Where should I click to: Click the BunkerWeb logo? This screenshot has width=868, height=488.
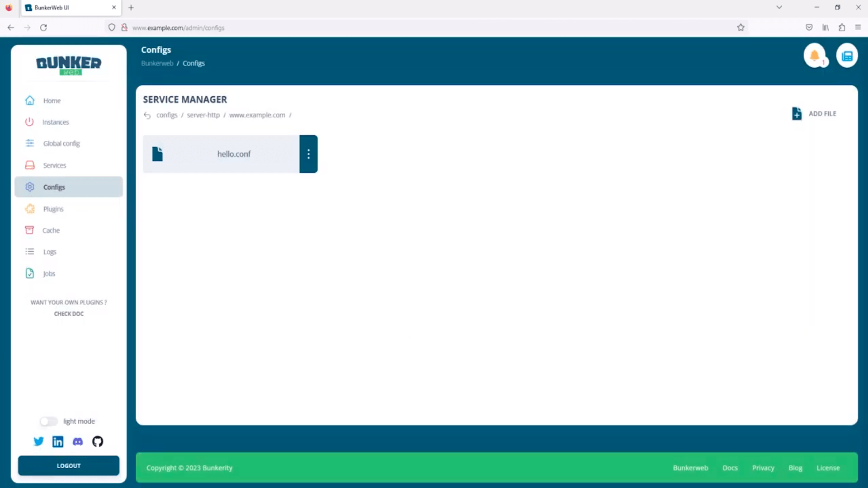(69, 65)
